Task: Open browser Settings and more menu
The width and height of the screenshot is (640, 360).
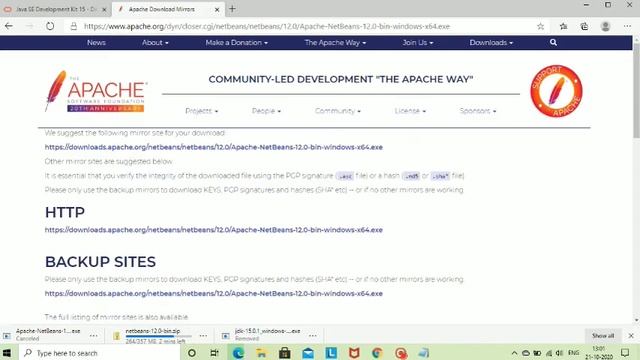Action: point(627,26)
